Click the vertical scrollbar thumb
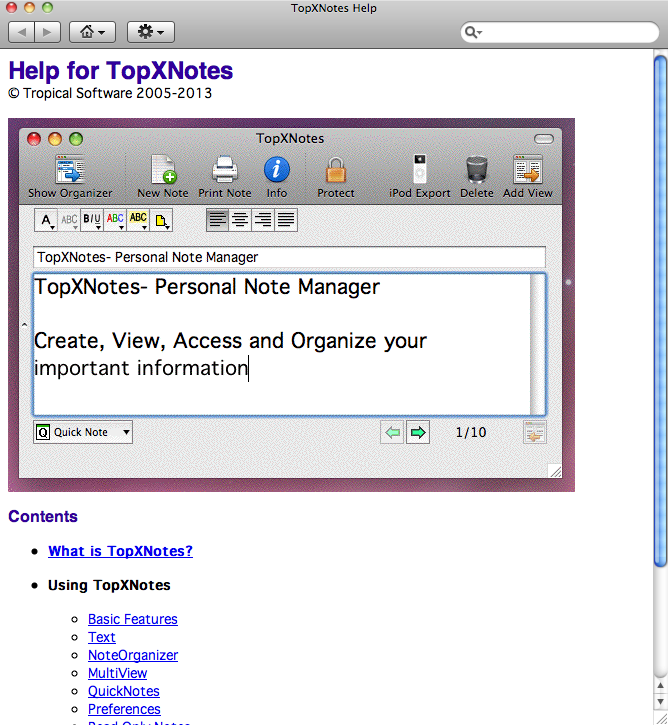 coord(661,310)
